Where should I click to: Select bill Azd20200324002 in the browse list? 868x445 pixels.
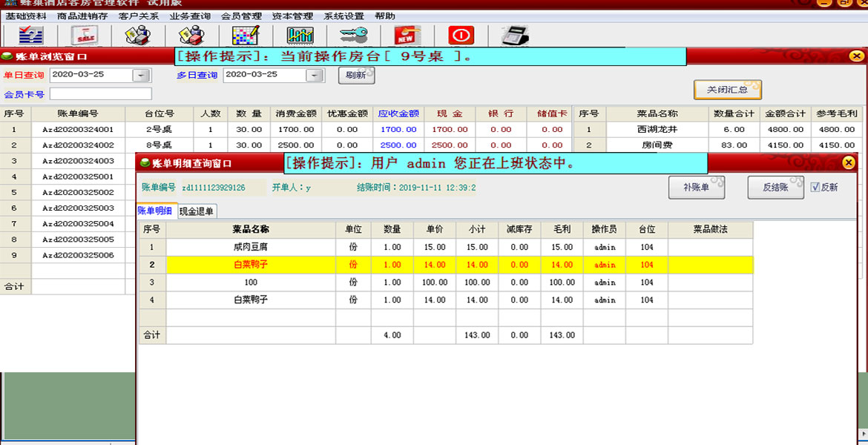pyautogui.click(x=78, y=145)
